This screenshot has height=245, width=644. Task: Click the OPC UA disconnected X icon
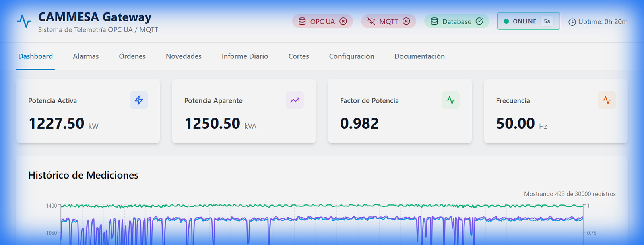click(x=343, y=21)
